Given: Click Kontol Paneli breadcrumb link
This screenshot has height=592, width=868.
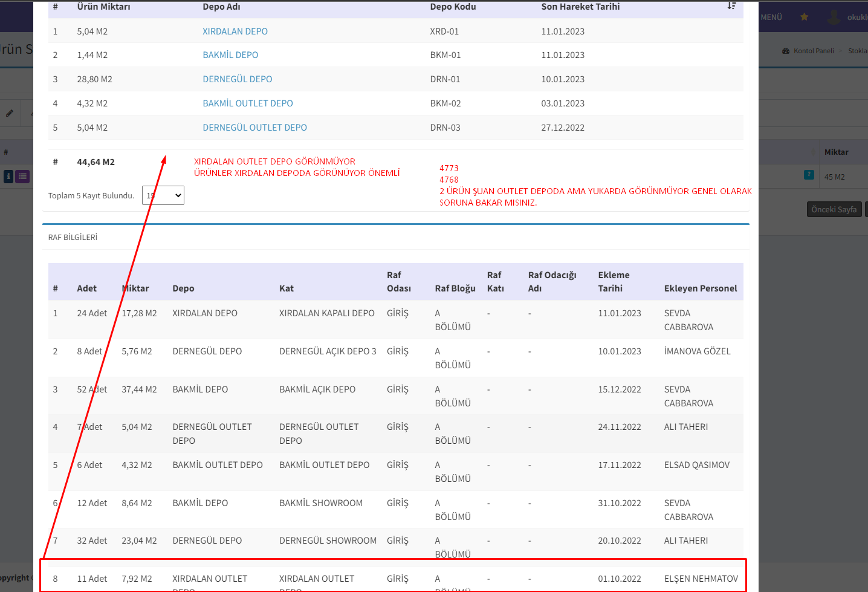Looking at the screenshot, I should pos(814,51).
